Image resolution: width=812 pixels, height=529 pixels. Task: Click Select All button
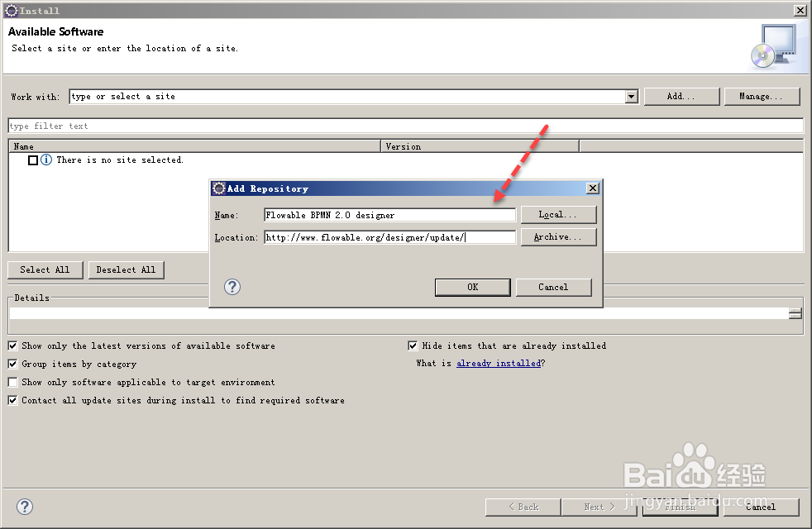45,269
